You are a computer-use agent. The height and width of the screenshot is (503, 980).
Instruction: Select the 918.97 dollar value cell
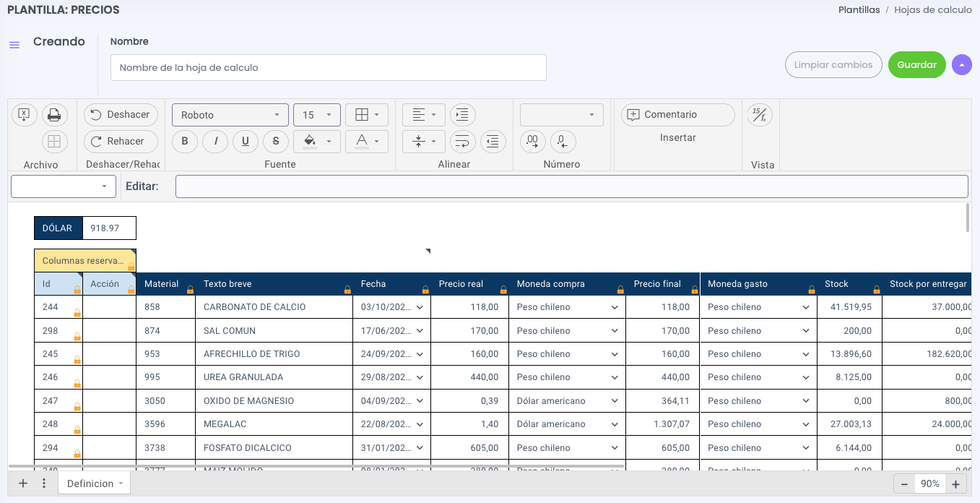point(109,228)
